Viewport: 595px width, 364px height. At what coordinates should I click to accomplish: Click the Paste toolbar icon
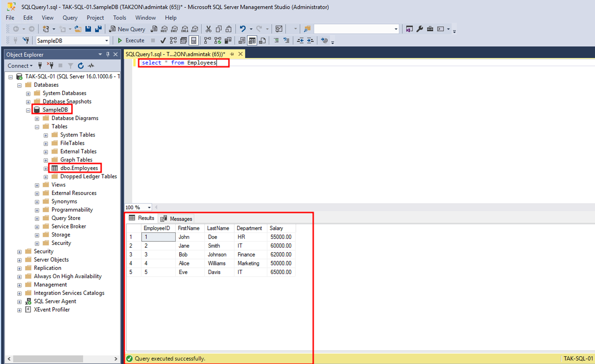point(228,29)
